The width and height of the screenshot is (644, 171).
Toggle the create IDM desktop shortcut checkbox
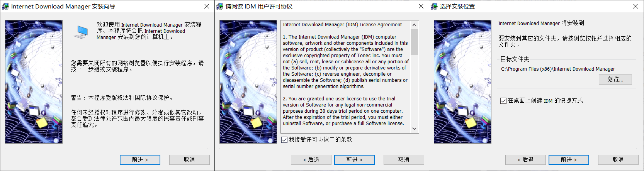point(503,101)
